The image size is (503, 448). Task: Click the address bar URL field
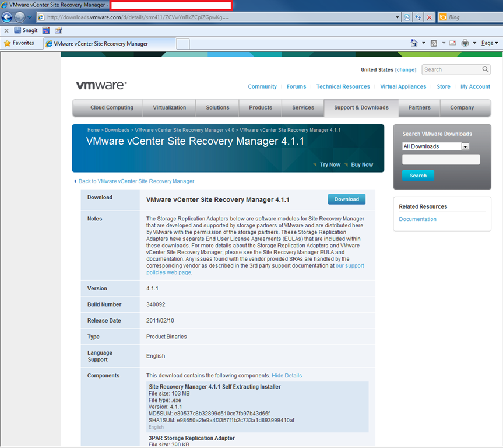point(215,17)
